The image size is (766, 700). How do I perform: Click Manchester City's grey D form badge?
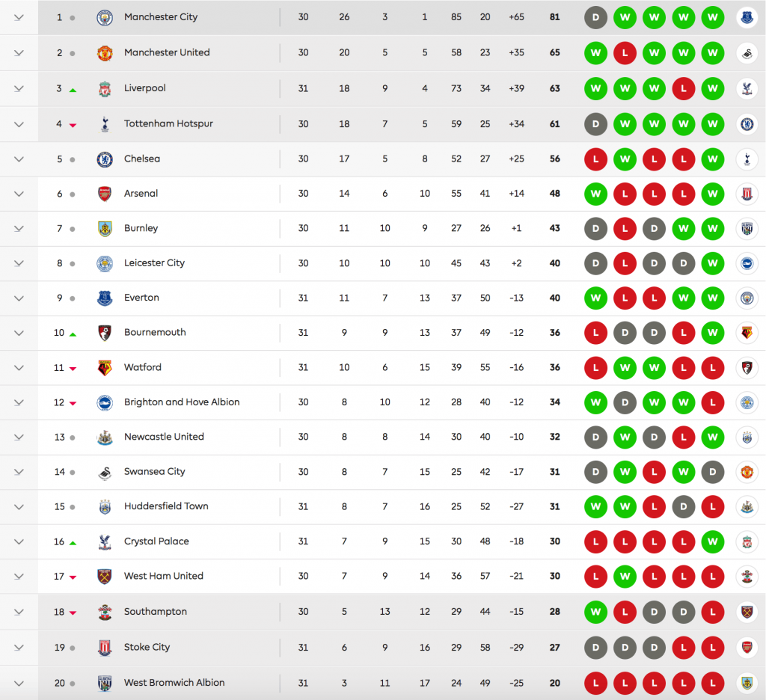pyautogui.click(x=595, y=17)
